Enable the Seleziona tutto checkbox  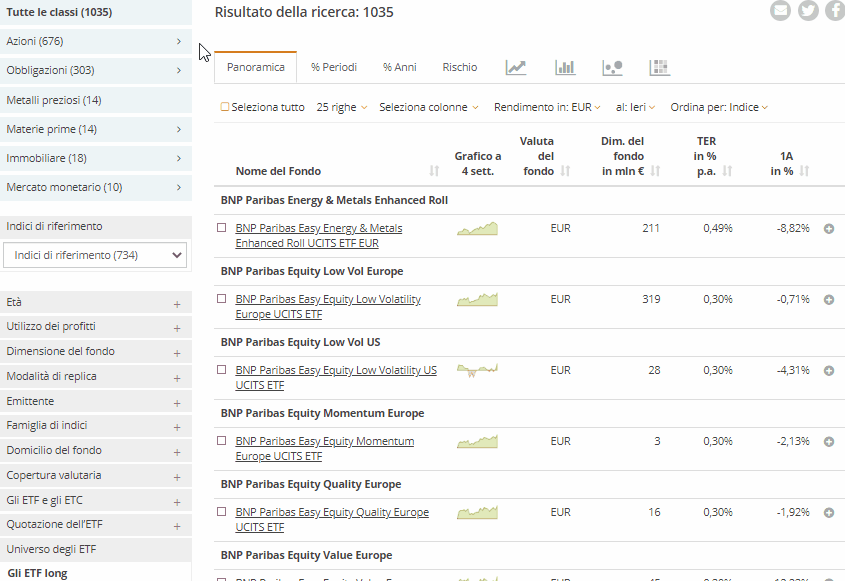[x=225, y=107]
